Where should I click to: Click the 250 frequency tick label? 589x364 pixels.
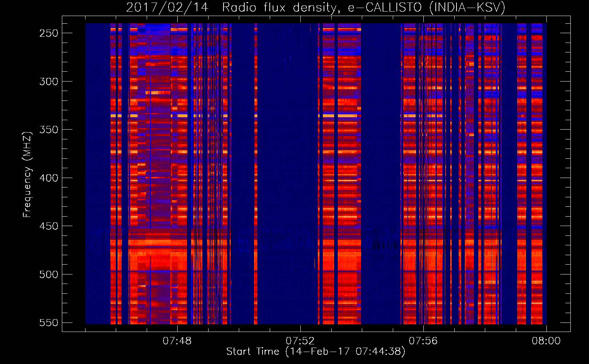coord(49,33)
